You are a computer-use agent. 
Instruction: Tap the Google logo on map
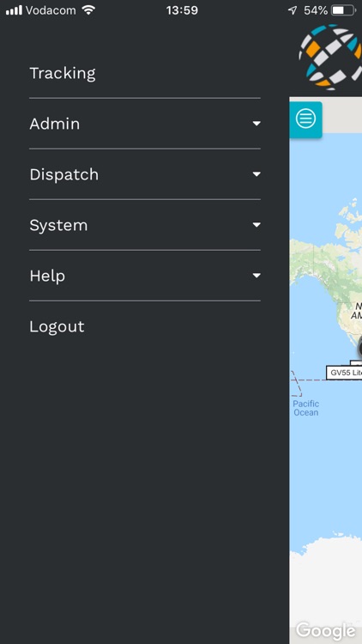point(325,630)
